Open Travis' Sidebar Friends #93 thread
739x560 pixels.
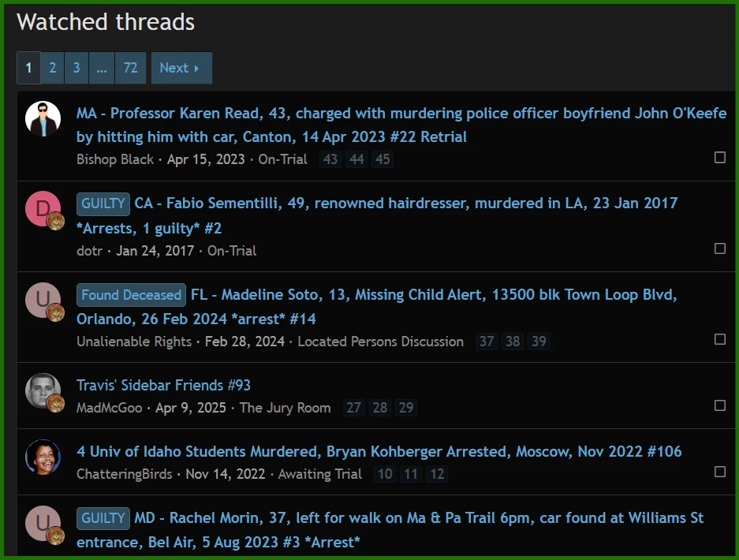(163, 385)
